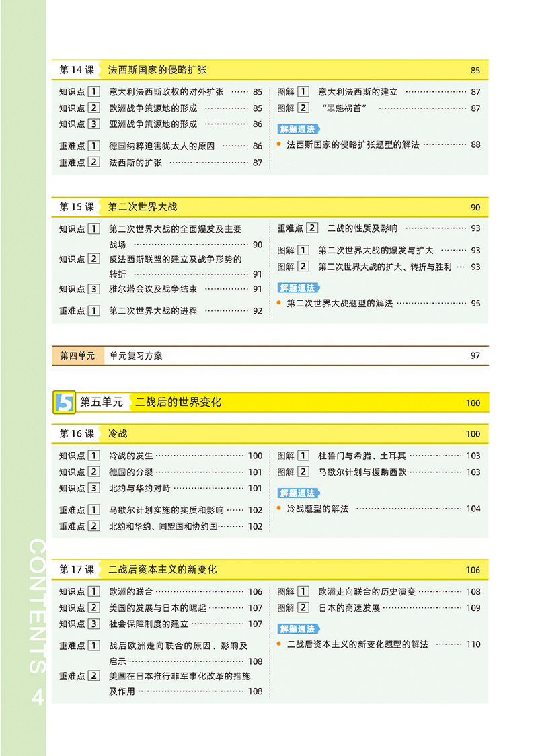The image size is (538, 756).
Task: Select 第二次世界大战的全面爆发及主要 entry
Action: click(x=175, y=229)
